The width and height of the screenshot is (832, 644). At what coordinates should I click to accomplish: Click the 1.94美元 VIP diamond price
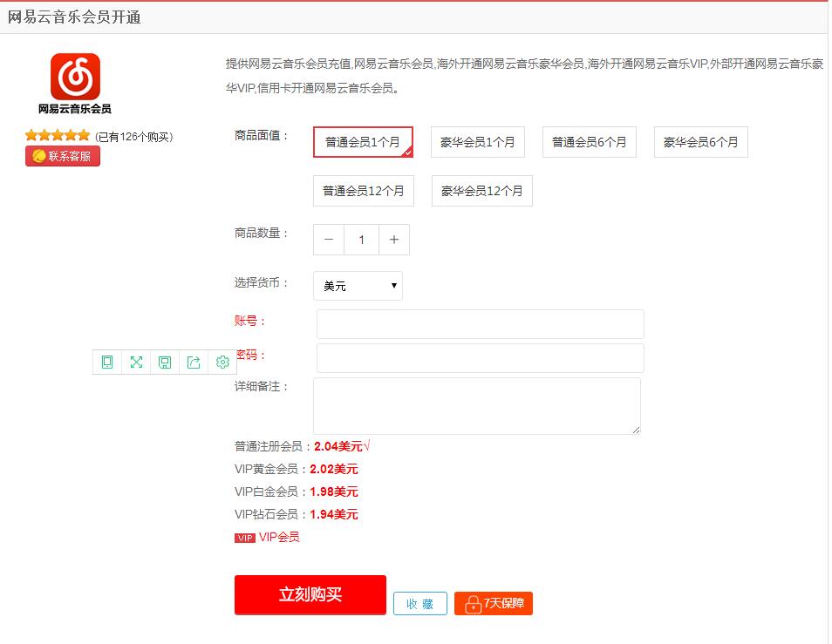click(334, 514)
